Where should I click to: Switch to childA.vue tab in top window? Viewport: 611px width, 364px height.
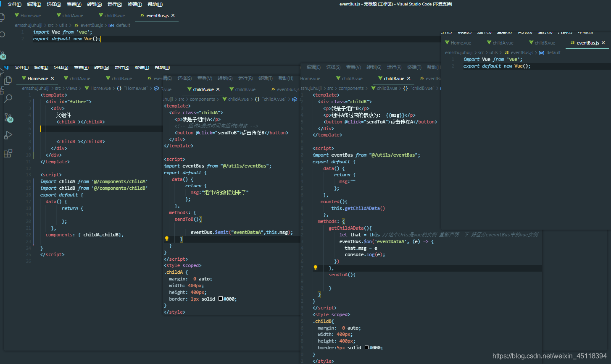72,16
